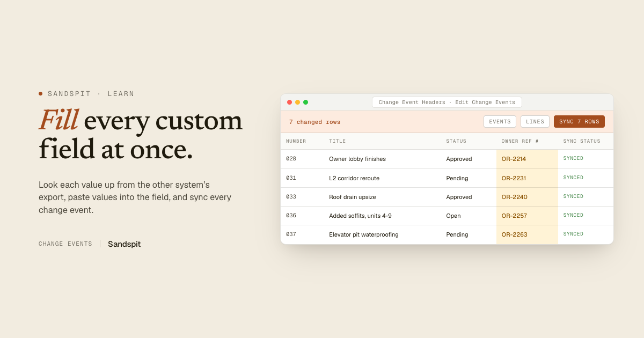
Task: Click the yellow minimize window dot
Action: [x=297, y=102]
